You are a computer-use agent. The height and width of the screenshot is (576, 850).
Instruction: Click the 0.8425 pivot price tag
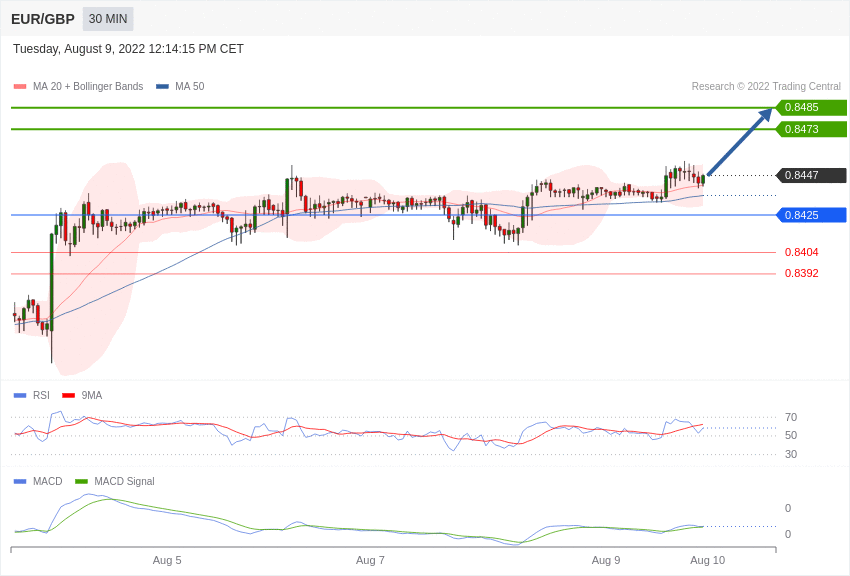pyautogui.click(x=810, y=215)
